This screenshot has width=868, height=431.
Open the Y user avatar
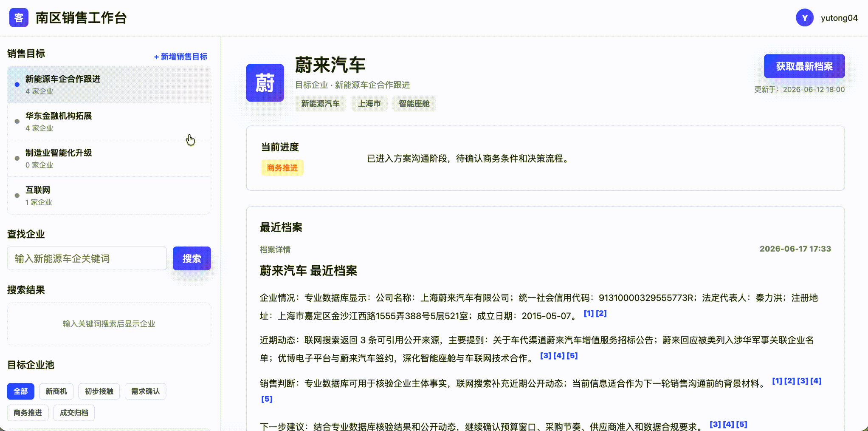click(x=804, y=18)
